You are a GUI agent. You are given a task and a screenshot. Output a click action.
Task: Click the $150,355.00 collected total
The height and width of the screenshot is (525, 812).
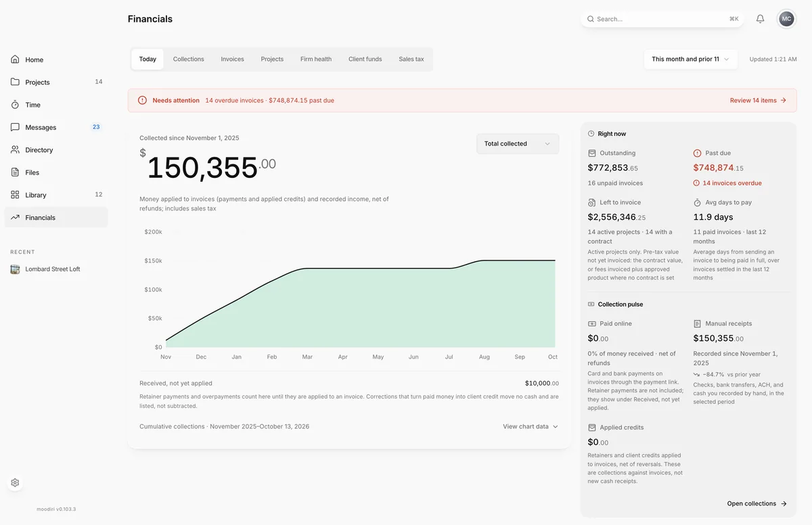208,166
